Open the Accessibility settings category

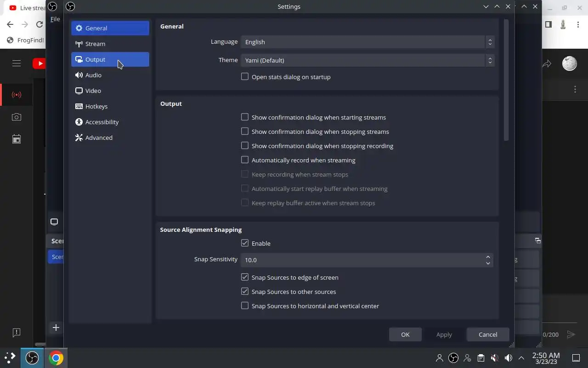tap(110, 122)
